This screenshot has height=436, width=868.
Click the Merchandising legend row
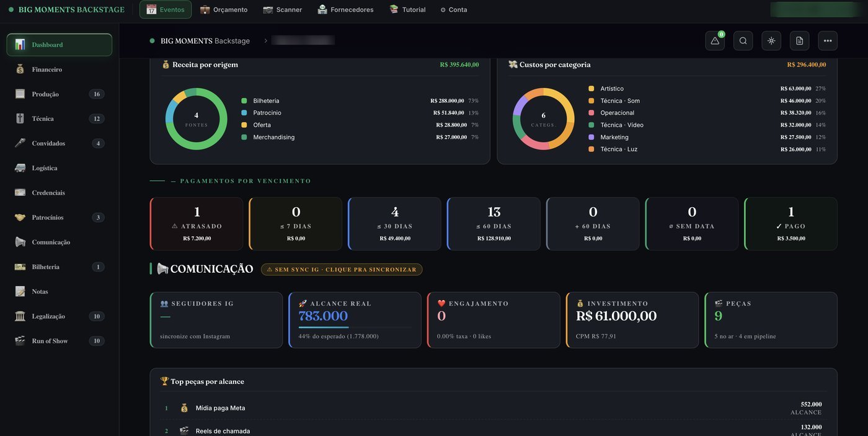(360, 137)
